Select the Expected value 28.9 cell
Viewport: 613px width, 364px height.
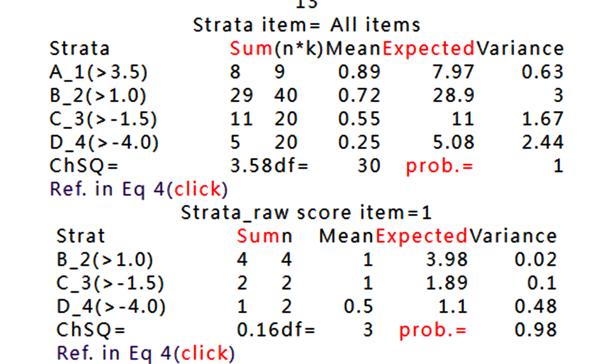[x=453, y=95]
